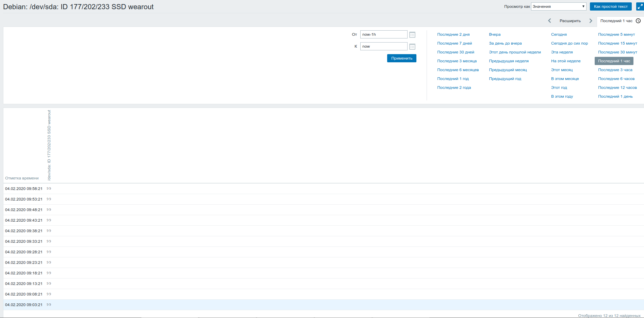Select the Предыдущая неделя range
Viewport: 644px width, 318px height.
pyautogui.click(x=509, y=61)
